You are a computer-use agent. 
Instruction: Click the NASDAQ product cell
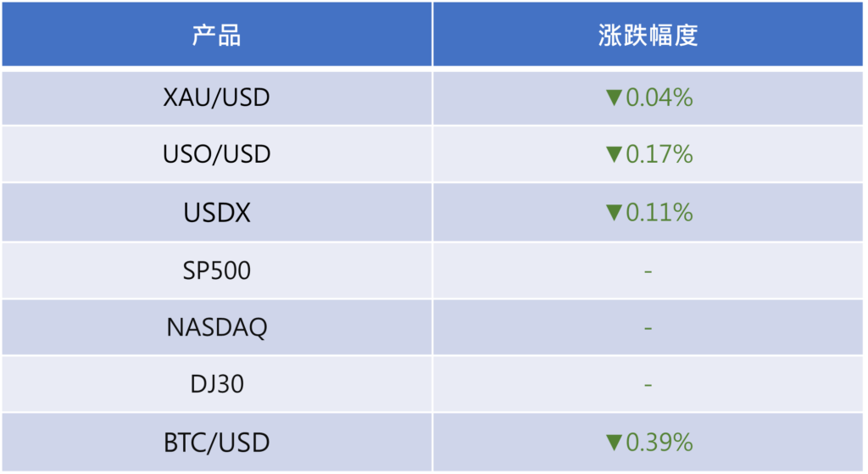tap(216, 327)
